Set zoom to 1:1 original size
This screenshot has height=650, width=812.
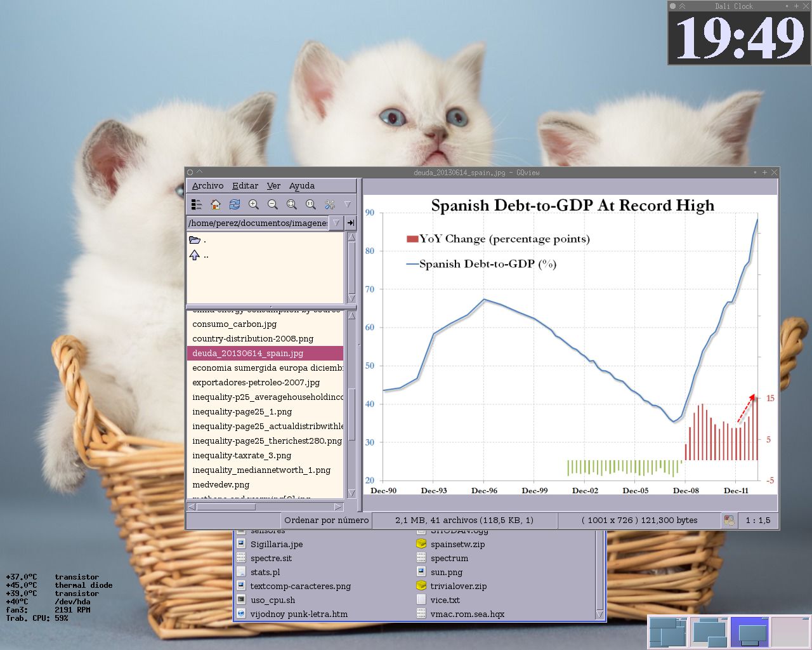(311, 204)
